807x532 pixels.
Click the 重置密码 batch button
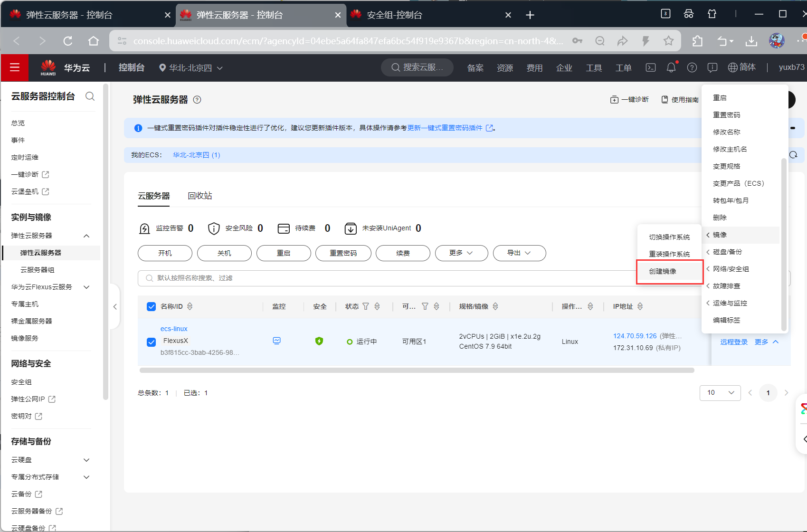(x=343, y=253)
